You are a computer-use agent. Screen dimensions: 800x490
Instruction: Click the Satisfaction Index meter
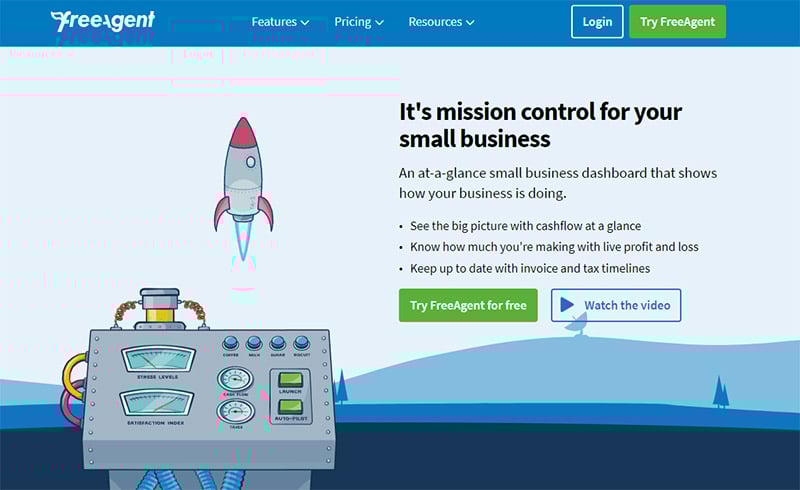[x=157, y=404]
